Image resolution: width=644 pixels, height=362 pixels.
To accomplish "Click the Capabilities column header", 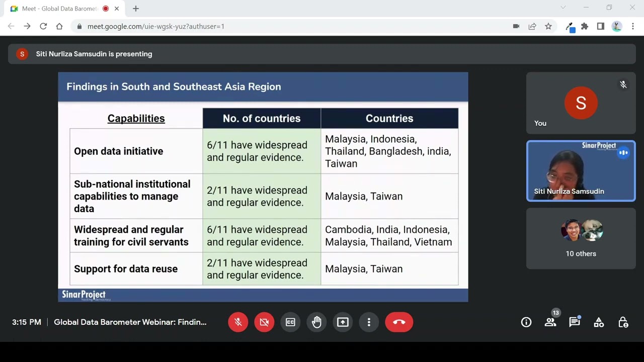I will tap(136, 119).
